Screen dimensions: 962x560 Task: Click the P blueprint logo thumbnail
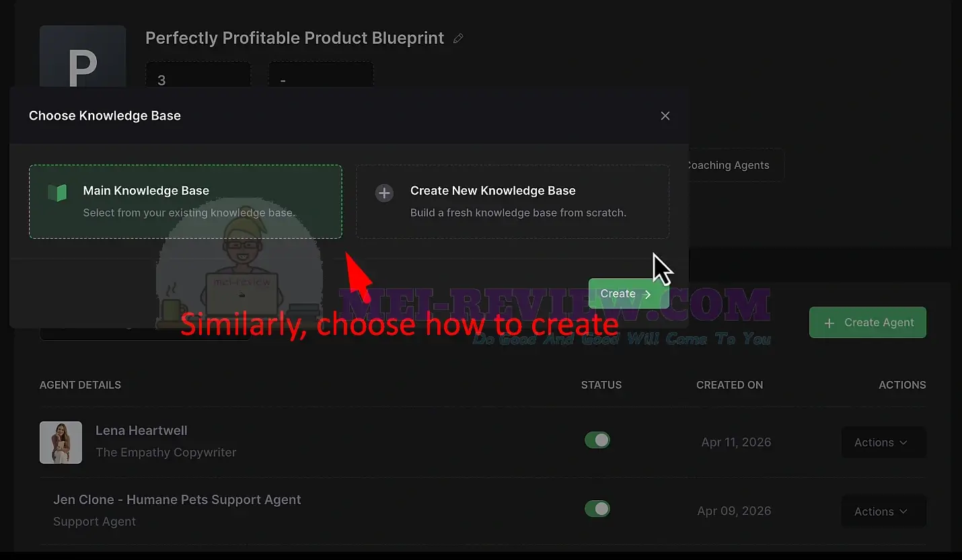(x=83, y=57)
